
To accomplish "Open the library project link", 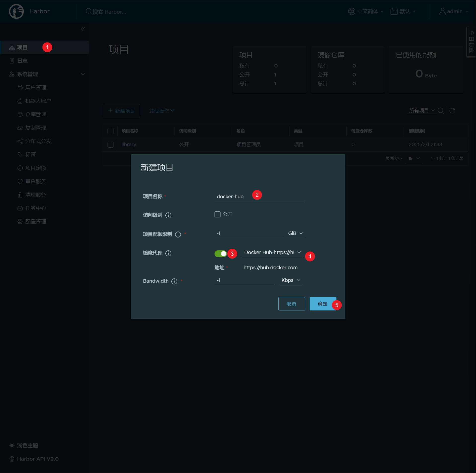I will pos(129,144).
